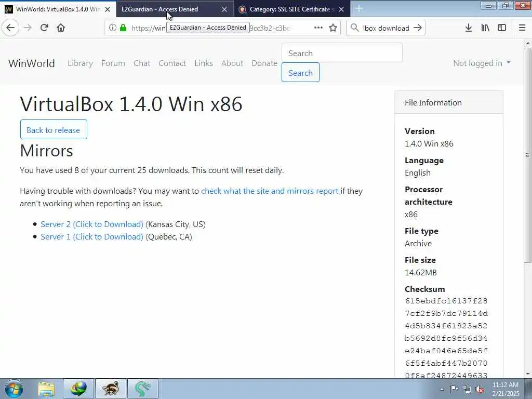The width and height of the screenshot is (532, 399).
Task: Click the checksum line 615ebdfc16137f28
Action: pyautogui.click(x=446, y=301)
